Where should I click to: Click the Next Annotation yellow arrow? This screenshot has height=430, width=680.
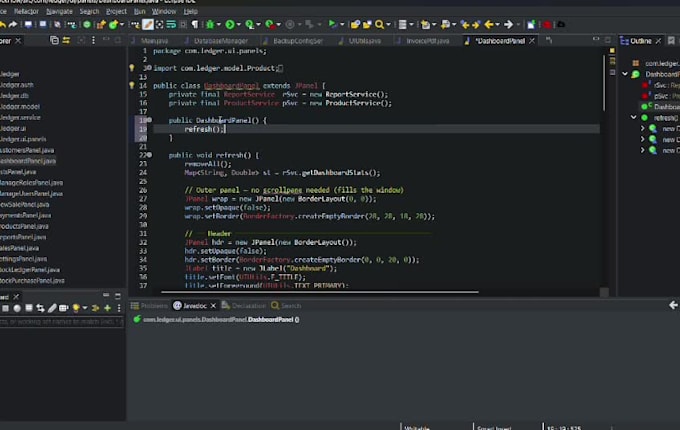[x=476, y=25]
